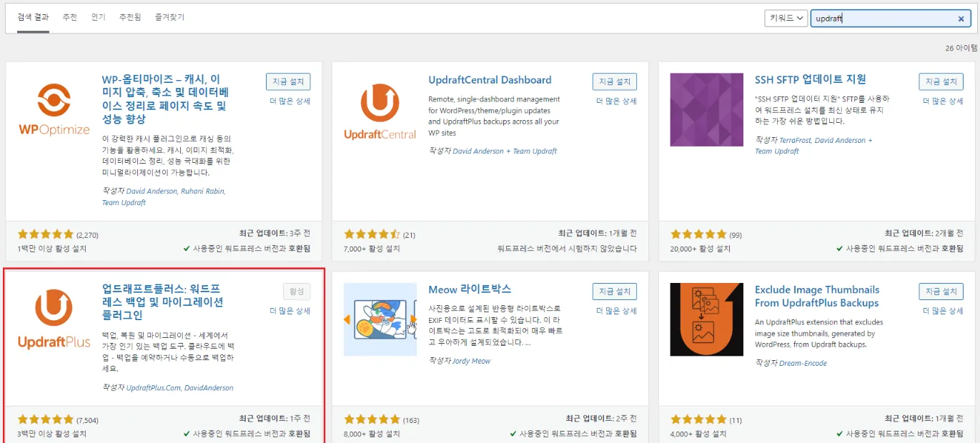Install UpdraftCentral Dashboard with 지금 설치
This screenshot has height=443, width=980.
pos(615,81)
